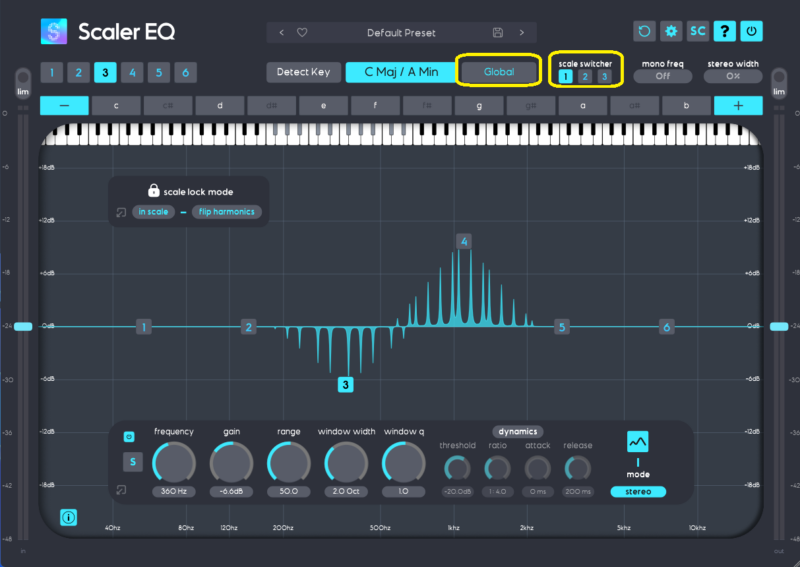
Task: Click the question mark help icon
Action: pyautogui.click(x=724, y=32)
